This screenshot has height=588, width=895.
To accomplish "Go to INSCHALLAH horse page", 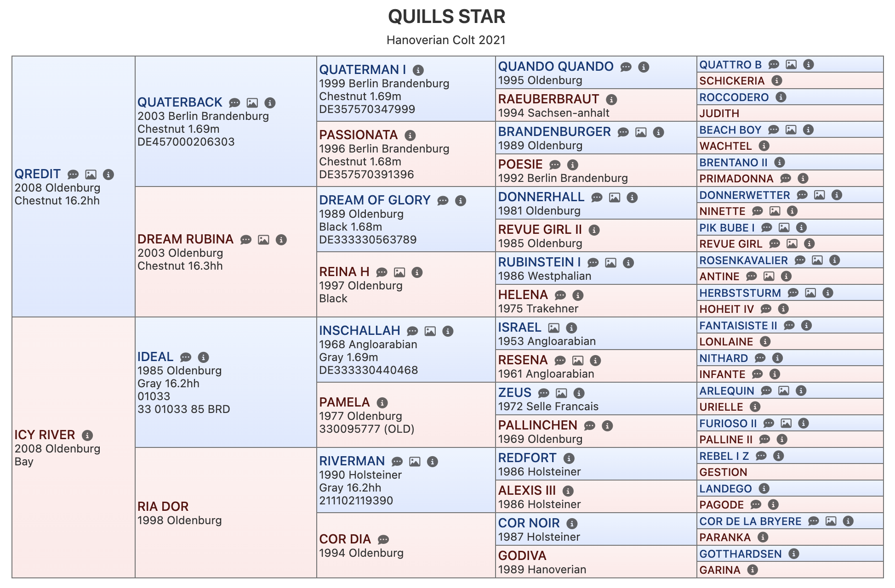I will click(359, 331).
